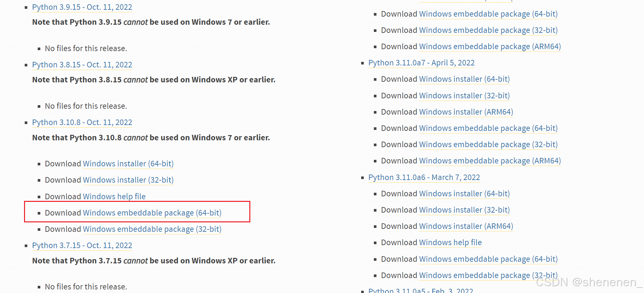Open the Python 3.10.8 release page
Viewport: 644px width, 293px height.
pos(82,122)
